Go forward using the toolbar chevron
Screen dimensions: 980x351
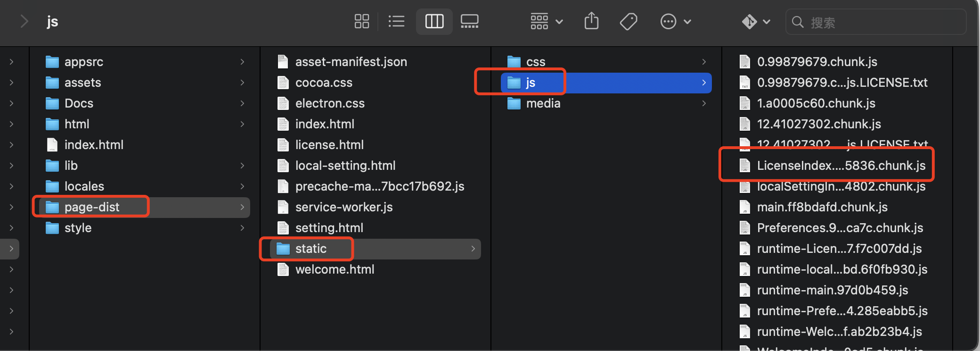tap(24, 21)
